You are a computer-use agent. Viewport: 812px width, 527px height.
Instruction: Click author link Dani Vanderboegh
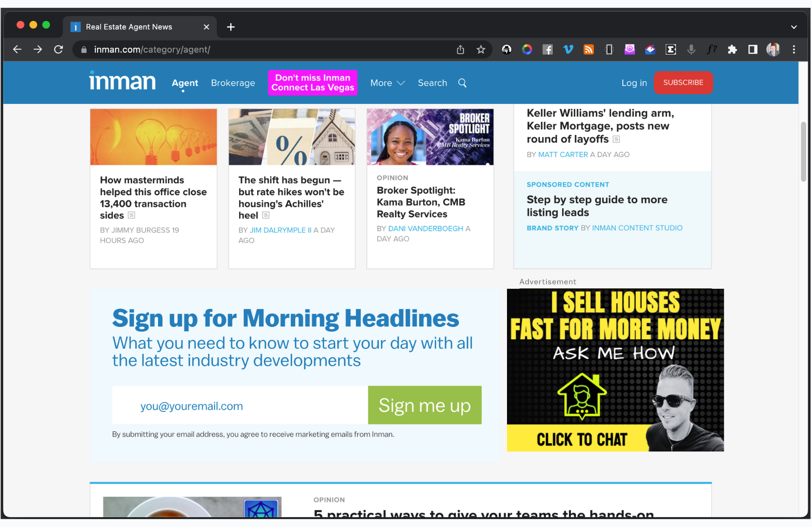pos(426,228)
